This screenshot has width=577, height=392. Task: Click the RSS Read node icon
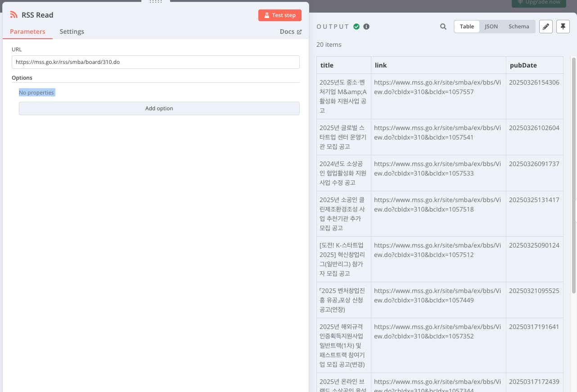tap(14, 15)
